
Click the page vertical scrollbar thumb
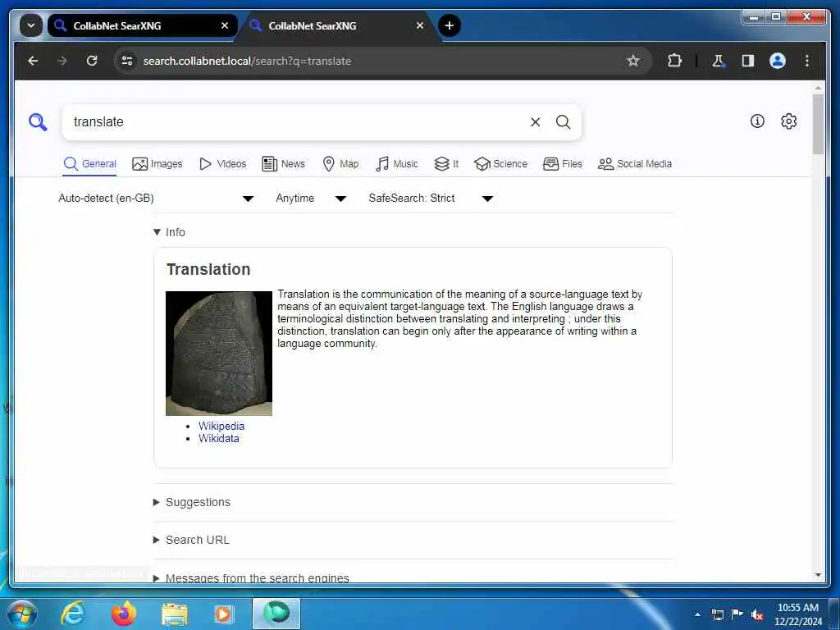click(x=818, y=125)
